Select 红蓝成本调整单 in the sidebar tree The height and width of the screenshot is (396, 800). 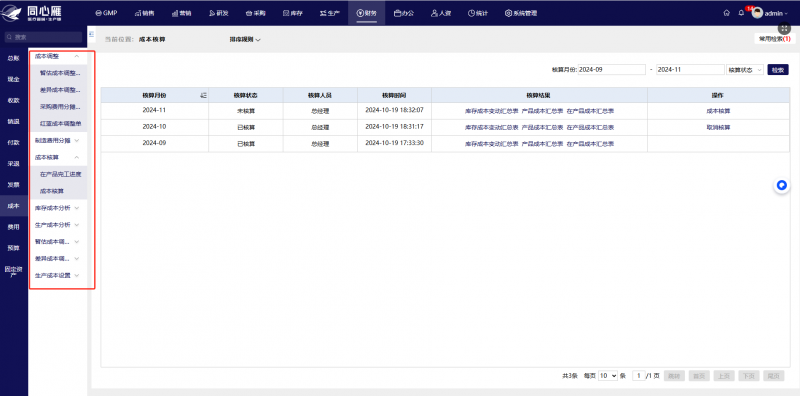coord(60,124)
